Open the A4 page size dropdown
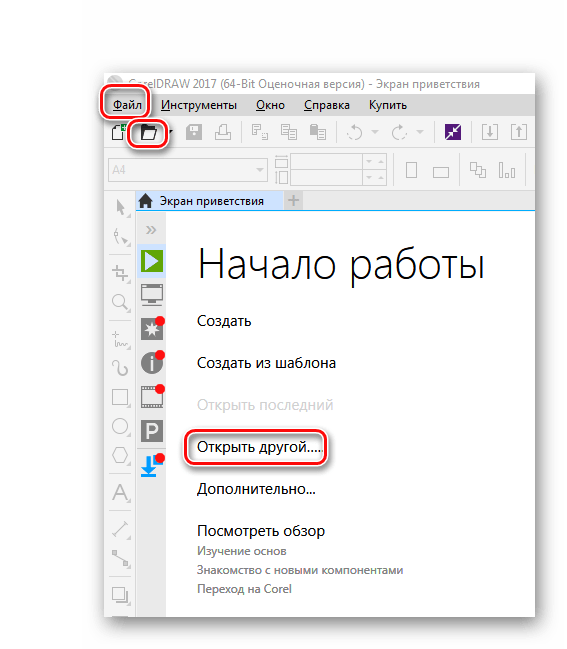Image resolution: width=567 pixels, height=649 pixels. tap(187, 170)
